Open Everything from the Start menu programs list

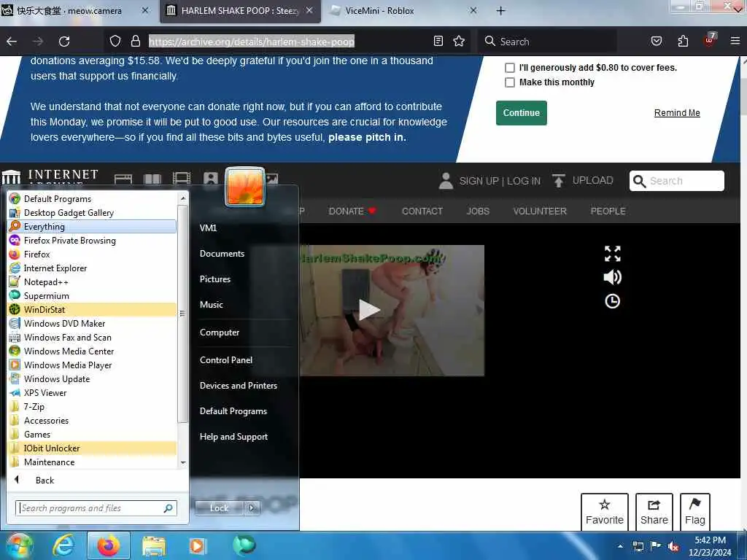92,226
